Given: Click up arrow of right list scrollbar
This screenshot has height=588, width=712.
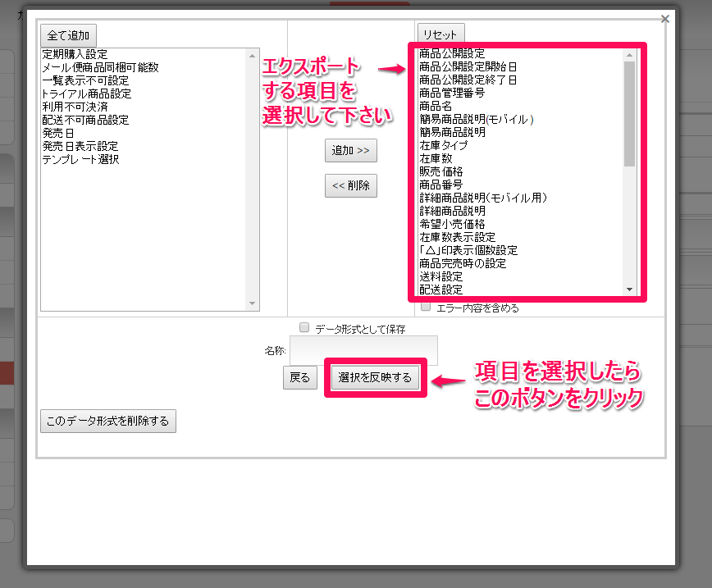Looking at the screenshot, I should 629,55.
